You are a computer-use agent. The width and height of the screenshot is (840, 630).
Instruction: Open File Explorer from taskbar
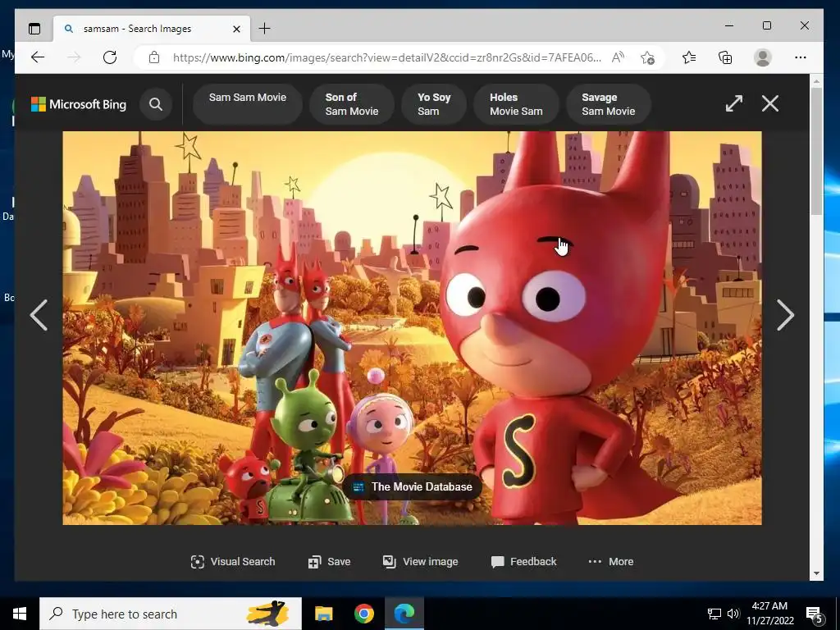pyautogui.click(x=323, y=614)
